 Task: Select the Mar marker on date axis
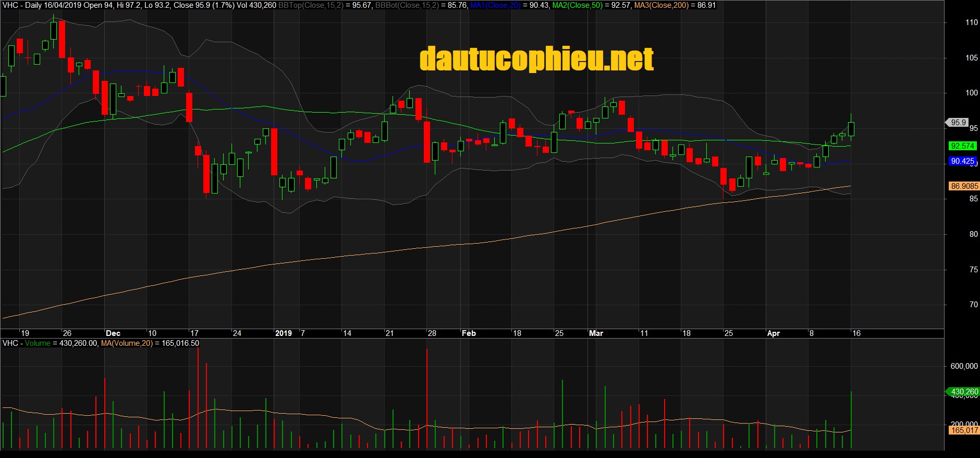596,333
